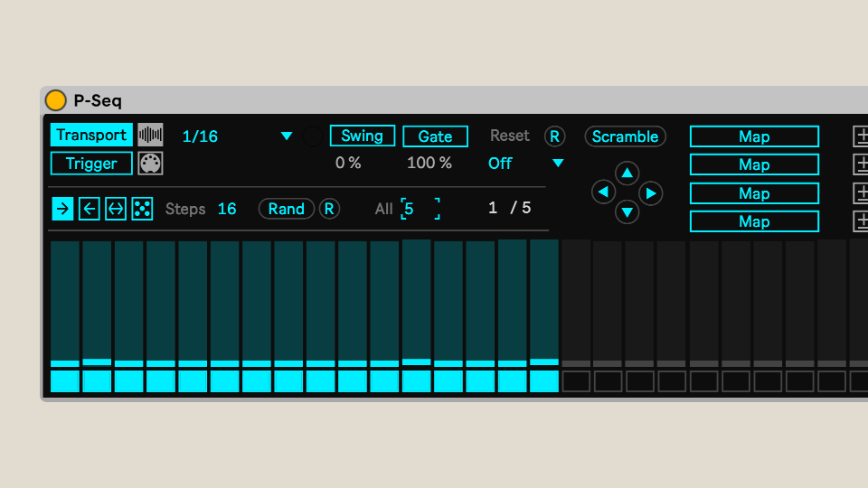Viewport: 868px width, 488px height.
Task: Open the 1/16 rate dropdown
Action: [286, 136]
